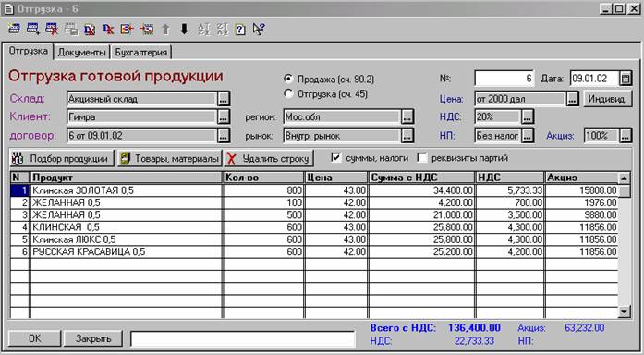Click the icon with arrow pointing into table

147,29
